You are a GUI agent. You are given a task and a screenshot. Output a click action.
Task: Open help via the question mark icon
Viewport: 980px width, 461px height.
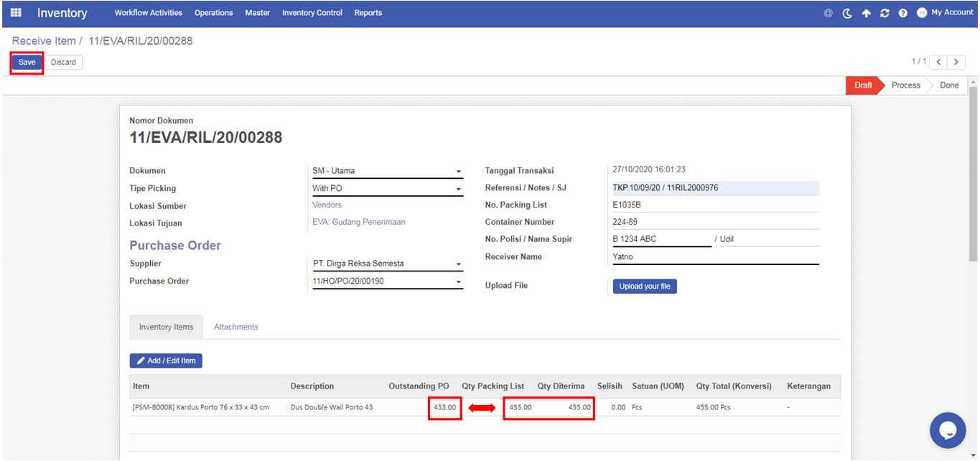(903, 13)
